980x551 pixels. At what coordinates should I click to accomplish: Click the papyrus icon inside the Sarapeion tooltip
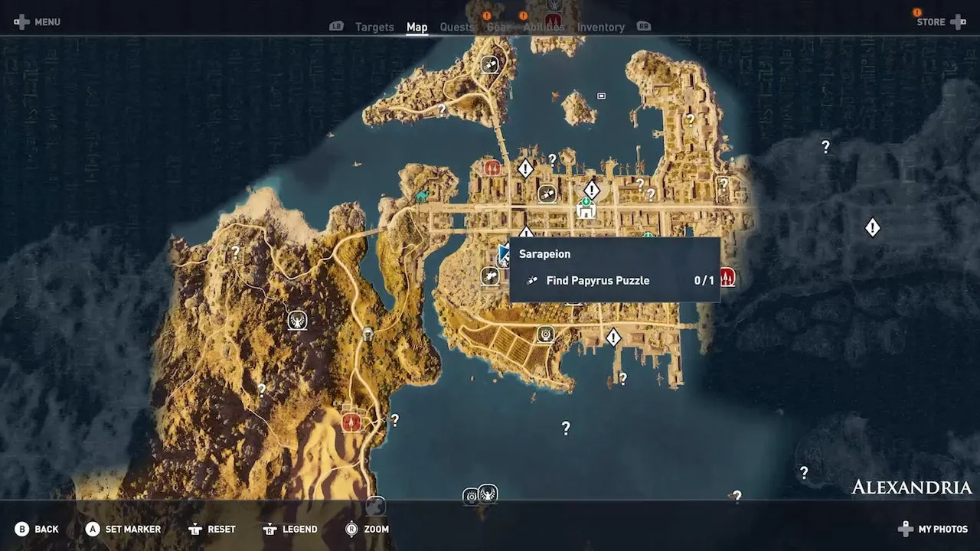(x=532, y=281)
